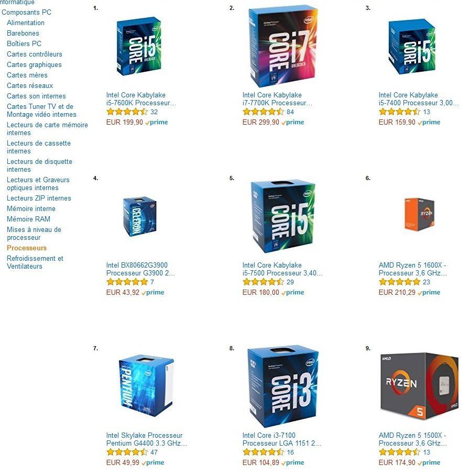Image resolution: width=471 pixels, height=476 pixels.
Task: Open Intel Skylake Pentium G4400 title link
Action: tap(147, 439)
